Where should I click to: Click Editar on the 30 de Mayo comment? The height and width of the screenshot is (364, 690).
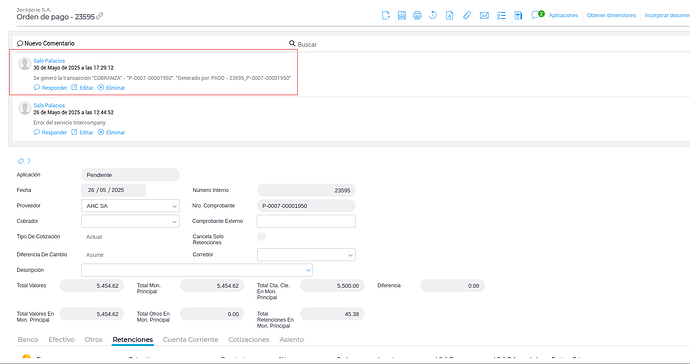point(82,88)
